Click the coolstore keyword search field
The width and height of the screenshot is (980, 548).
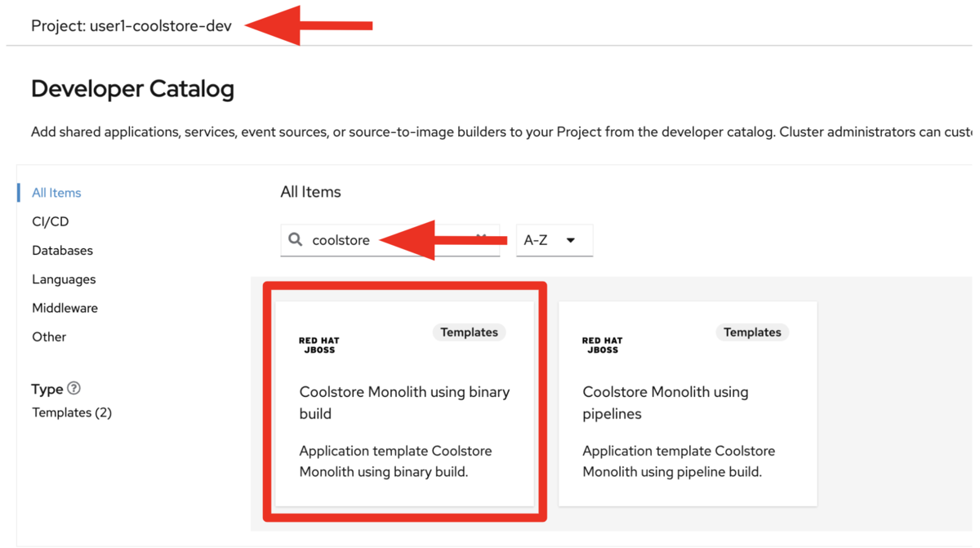pyautogui.click(x=390, y=240)
